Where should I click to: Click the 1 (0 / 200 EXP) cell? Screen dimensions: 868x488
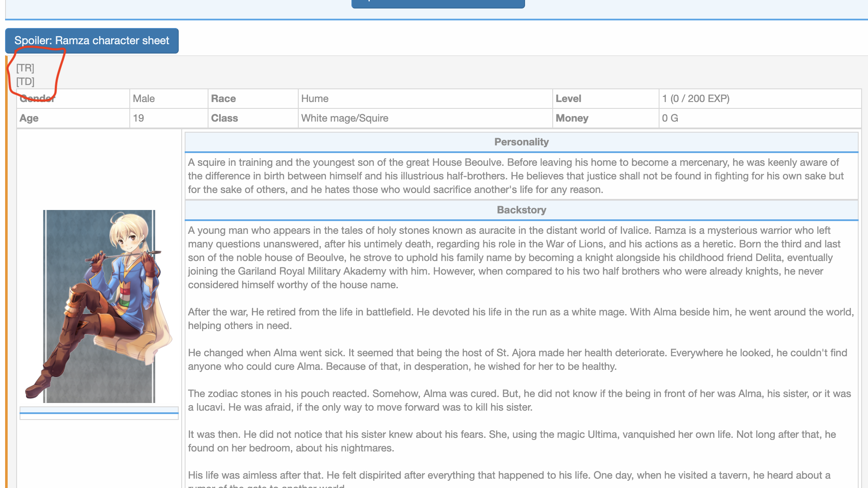[x=696, y=99]
